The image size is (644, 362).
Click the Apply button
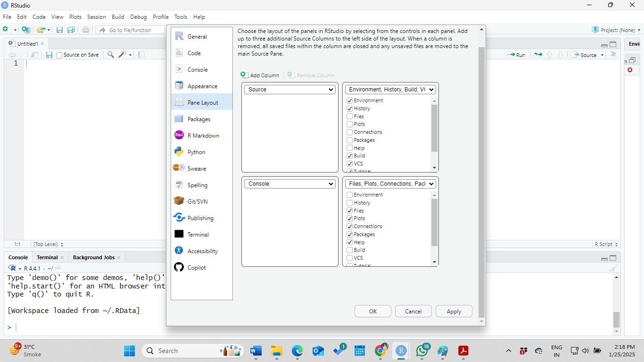pyautogui.click(x=454, y=311)
